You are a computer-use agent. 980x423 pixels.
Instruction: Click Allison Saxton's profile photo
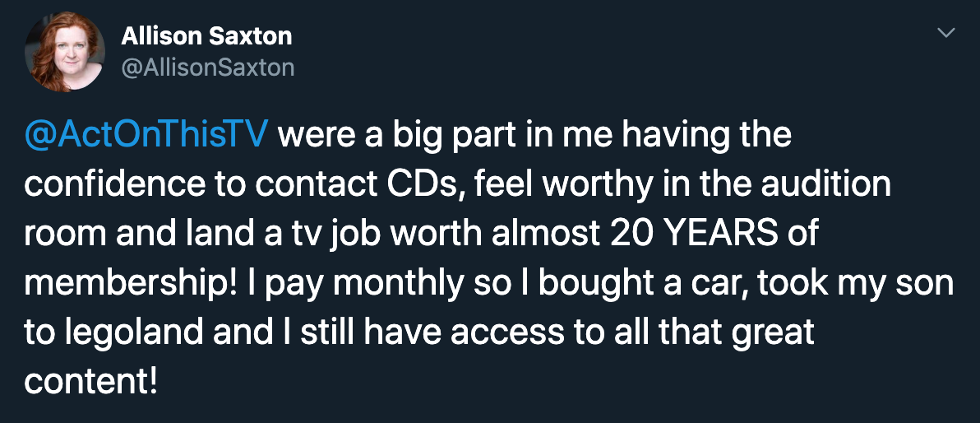coord(65,52)
